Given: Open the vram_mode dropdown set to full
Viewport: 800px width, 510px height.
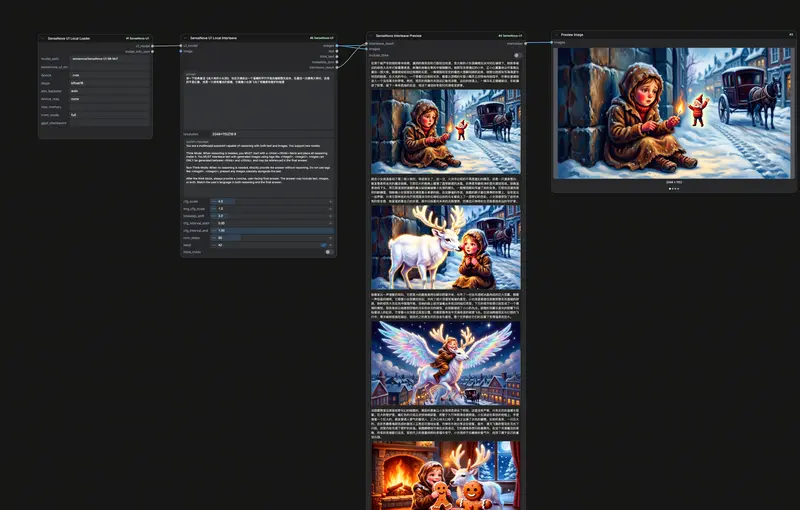Looking at the screenshot, I should click(x=110, y=115).
